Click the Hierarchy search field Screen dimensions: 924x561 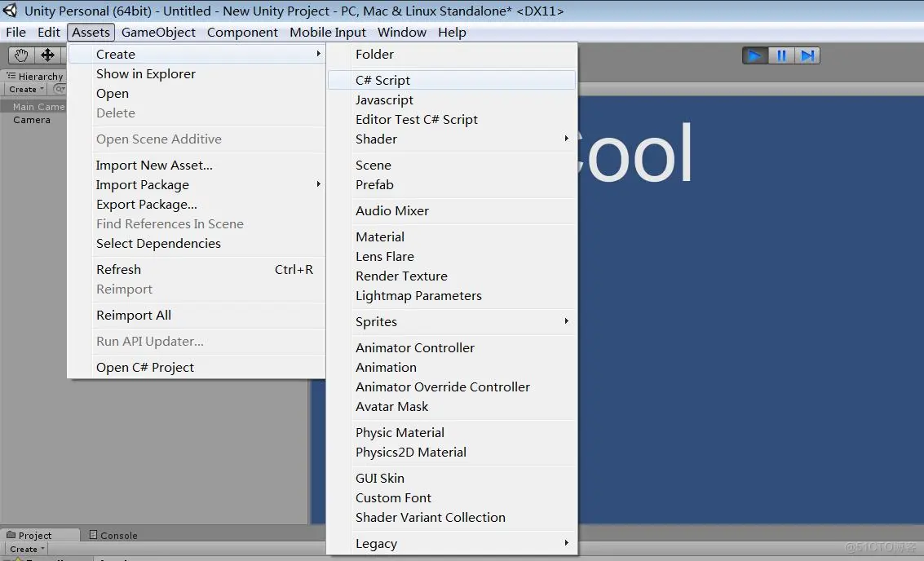click(x=60, y=90)
